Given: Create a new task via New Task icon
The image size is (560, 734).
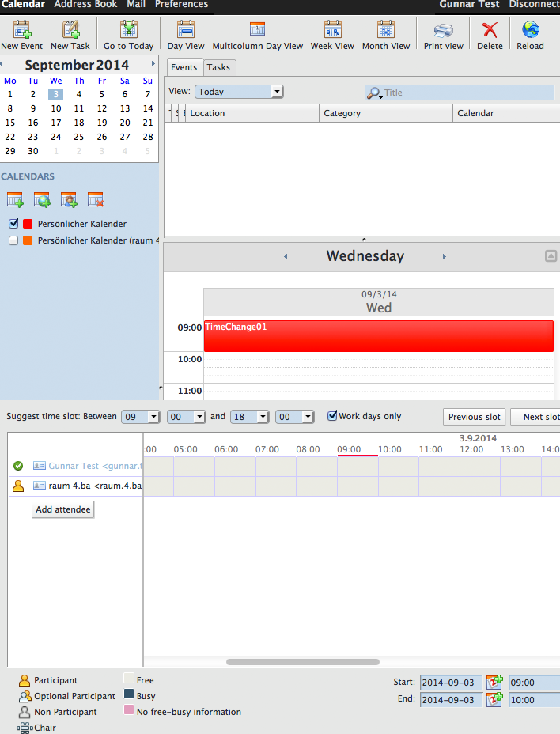Looking at the screenshot, I should click(x=70, y=31).
